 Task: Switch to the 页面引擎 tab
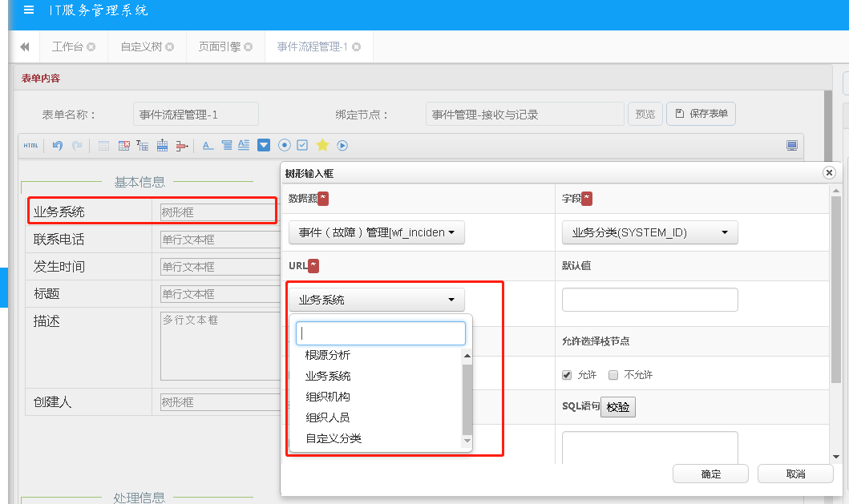pos(219,46)
